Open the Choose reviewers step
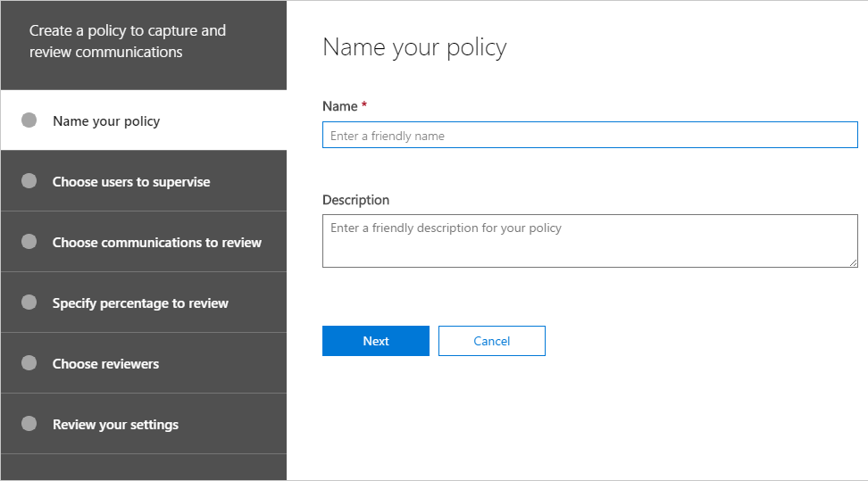Screen dimensions: 868x481 click(x=144, y=363)
